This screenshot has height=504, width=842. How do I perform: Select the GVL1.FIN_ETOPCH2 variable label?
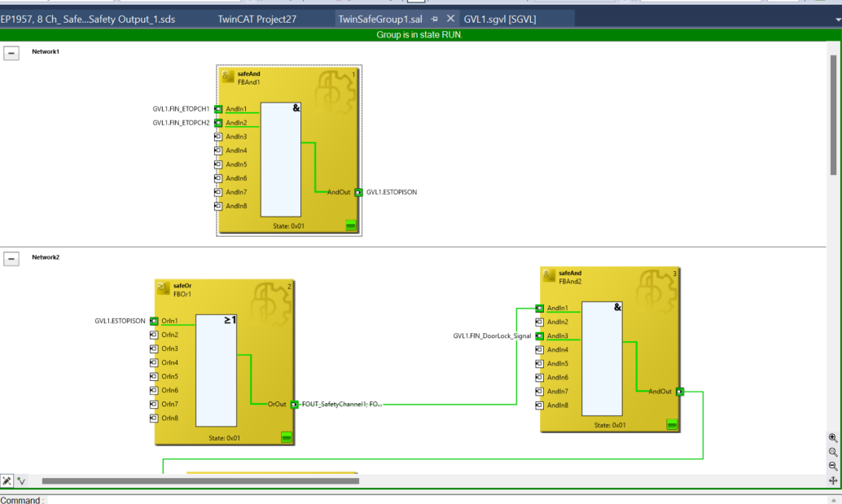[x=181, y=123]
